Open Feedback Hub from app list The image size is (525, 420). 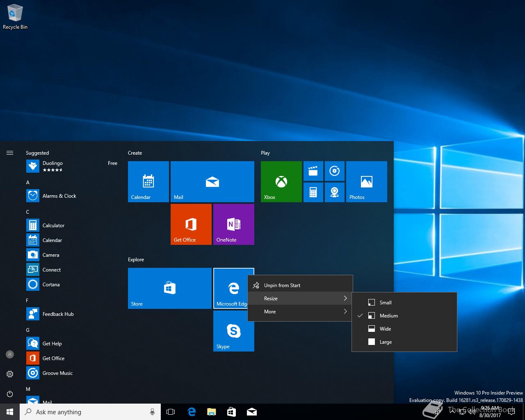(x=58, y=314)
